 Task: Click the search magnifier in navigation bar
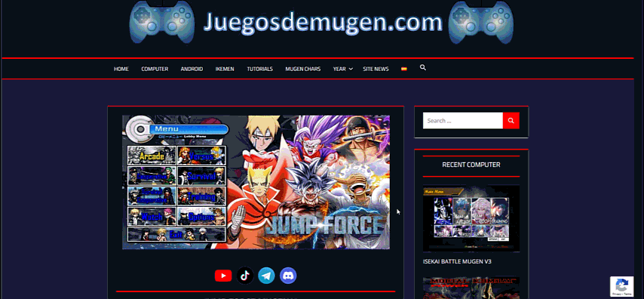(x=422, y=68)
